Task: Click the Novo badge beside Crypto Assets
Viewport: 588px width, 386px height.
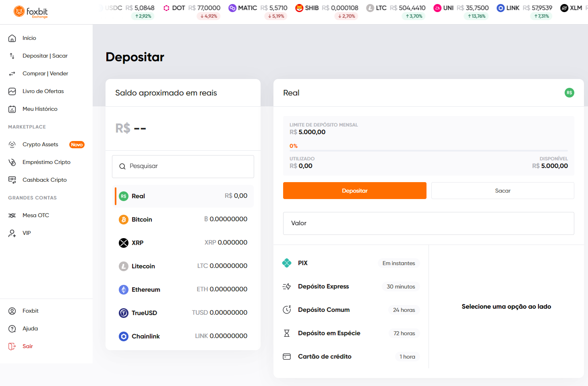Action: tap(77, 145)
